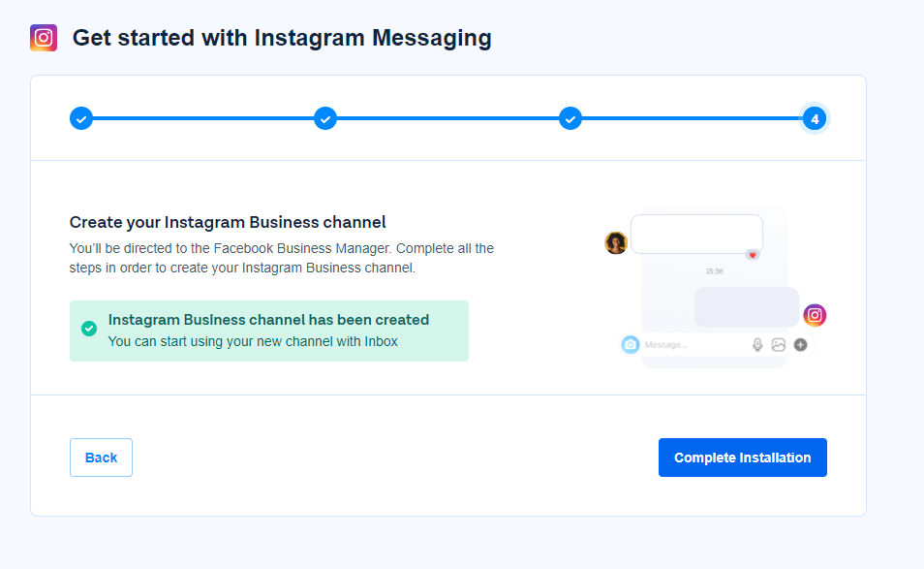The image size is (924, 569).
Task: Click the user avatar in chat preview
Action: 616,243
